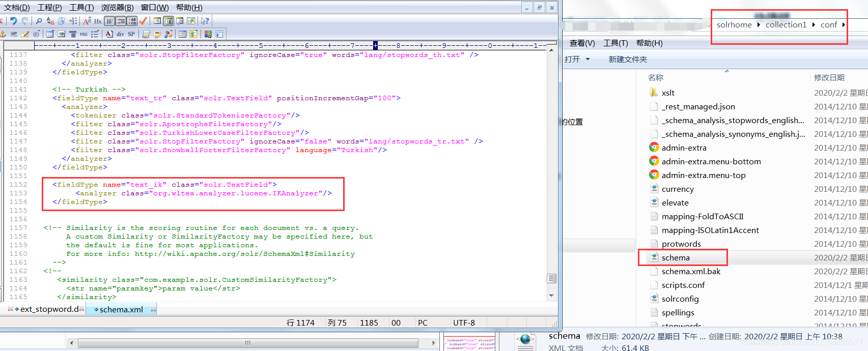Open the object shapes dropdown icon
This screenshot has width=868, height=351.
tap(169, 34)
